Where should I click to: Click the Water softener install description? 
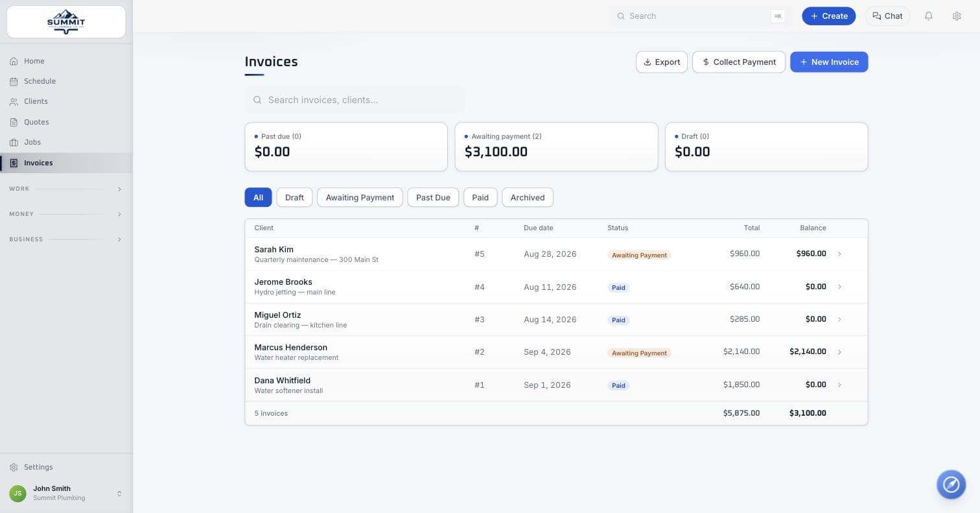coord(288,391)
